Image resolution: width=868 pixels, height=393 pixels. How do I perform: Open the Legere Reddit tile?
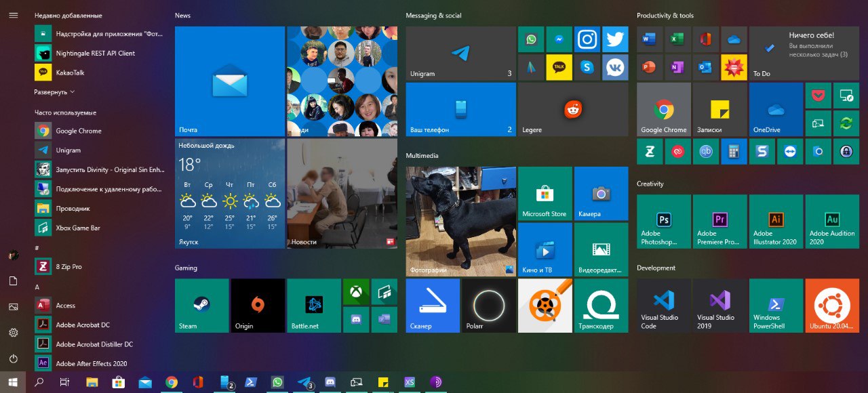(573, 110)
